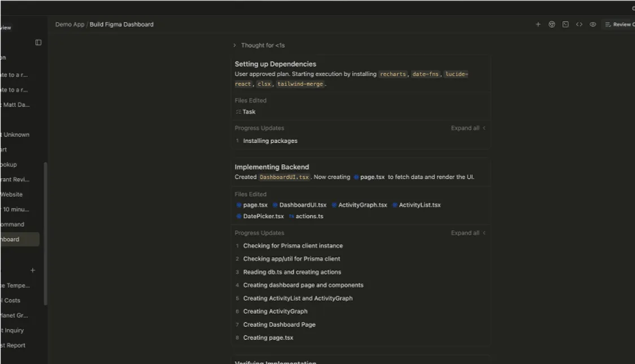The image size is (635, 364).
Task: Click the plus icon in the top toolbar
Action: coord(538,24)
